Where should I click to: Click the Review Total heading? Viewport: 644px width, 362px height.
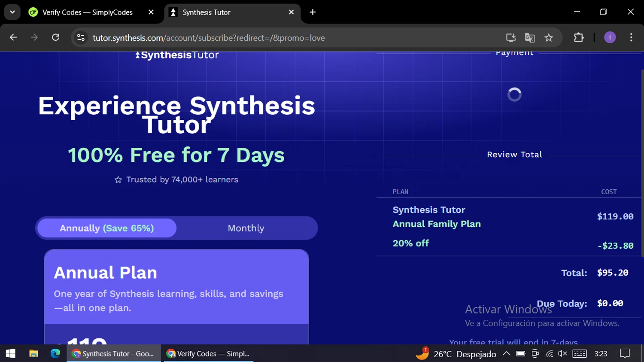click(514, 155)
